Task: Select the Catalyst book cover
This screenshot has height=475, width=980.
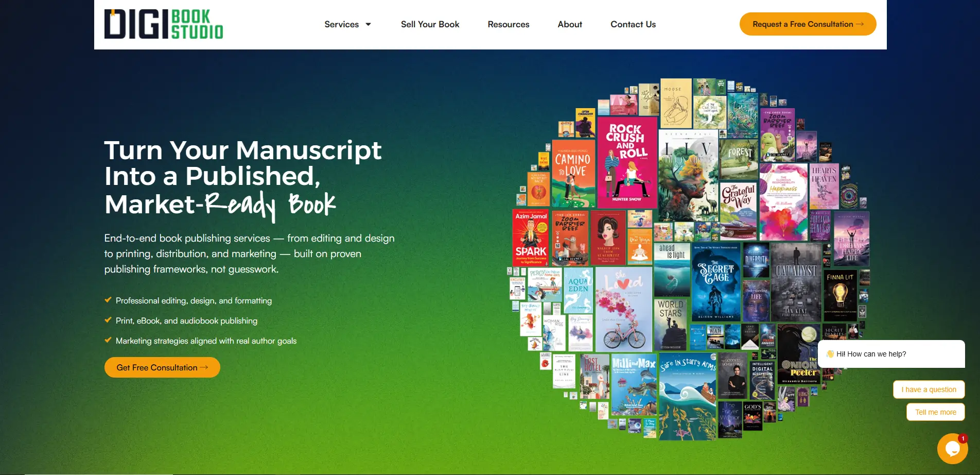Action: click(796, 282)
